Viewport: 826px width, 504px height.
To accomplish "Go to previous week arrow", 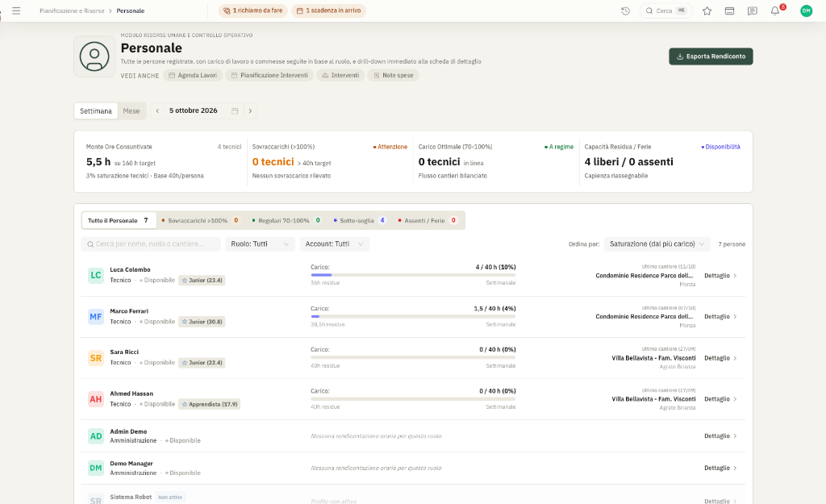I will tap(157, 110).
